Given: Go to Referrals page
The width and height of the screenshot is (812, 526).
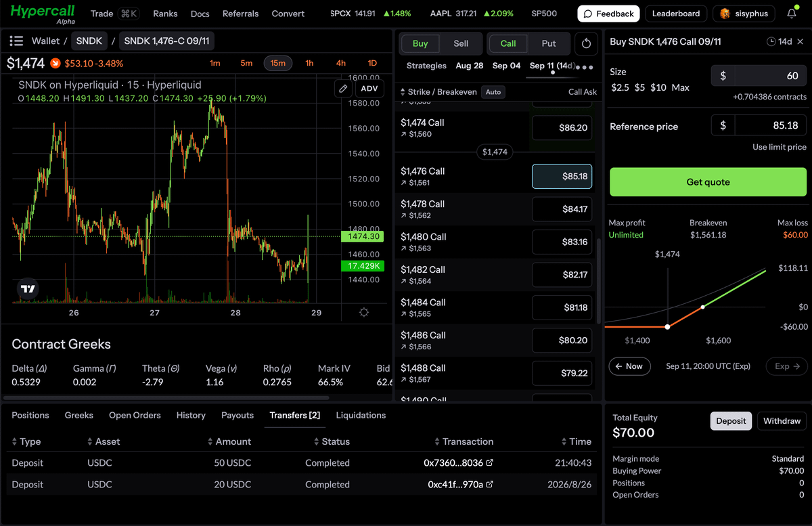Looking at the screenshot, I should tap(240, 14).
